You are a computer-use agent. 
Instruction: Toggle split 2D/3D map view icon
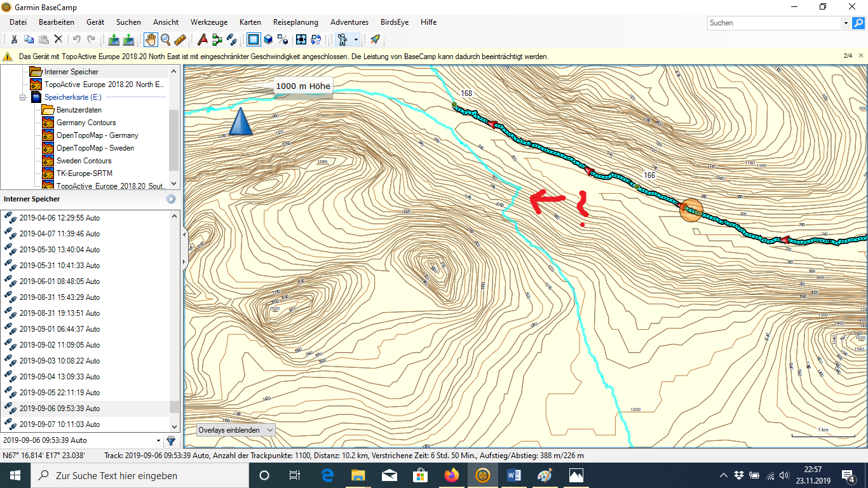[283, 39]
